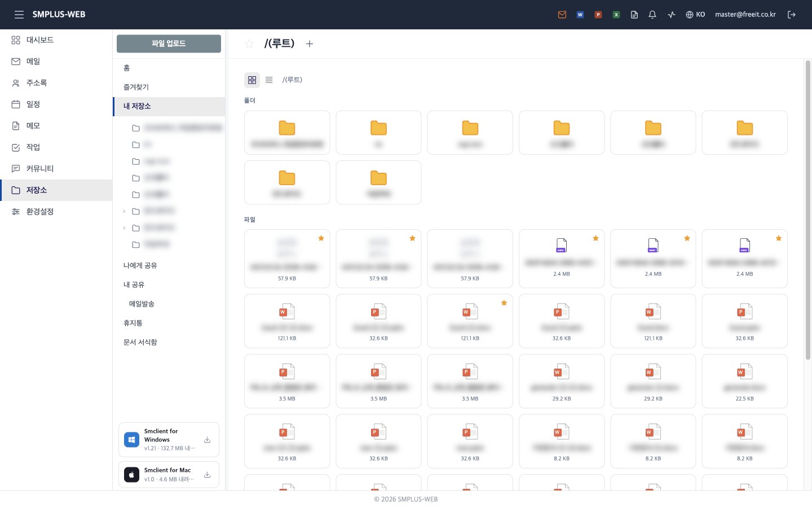Download Smclient for Windows
The image size is (812, 508).
[x=207, y=440]
